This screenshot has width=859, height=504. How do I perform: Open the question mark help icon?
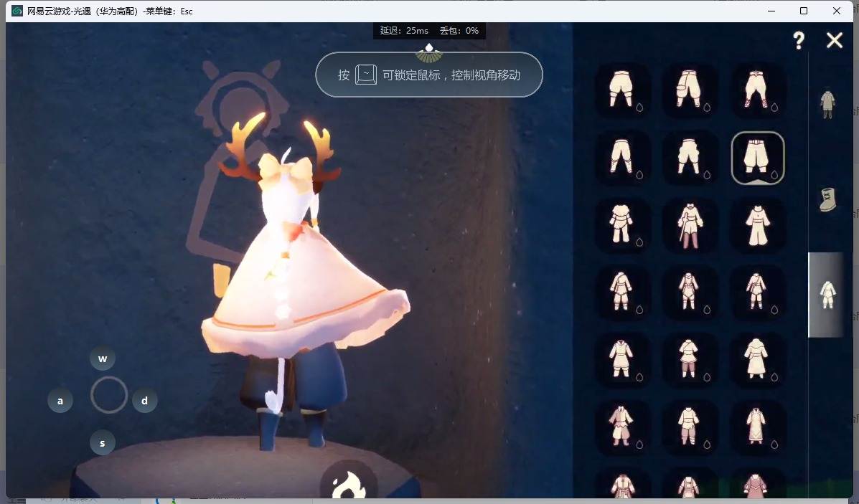(x=799, y=41)
